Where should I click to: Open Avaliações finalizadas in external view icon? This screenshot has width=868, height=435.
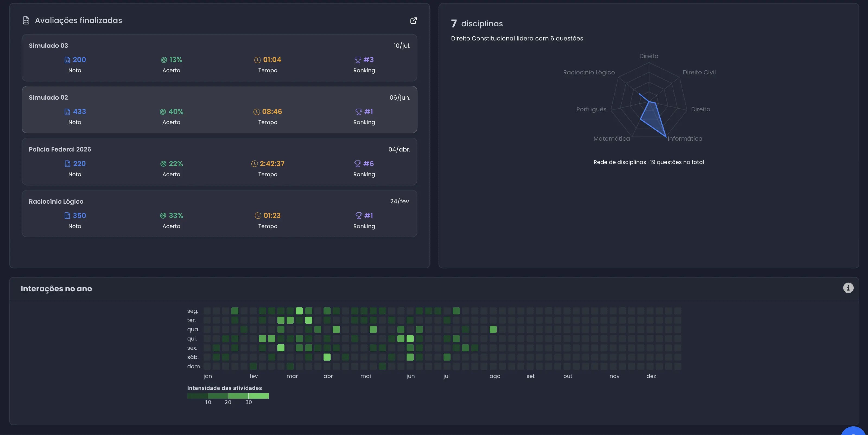(413, 21)
